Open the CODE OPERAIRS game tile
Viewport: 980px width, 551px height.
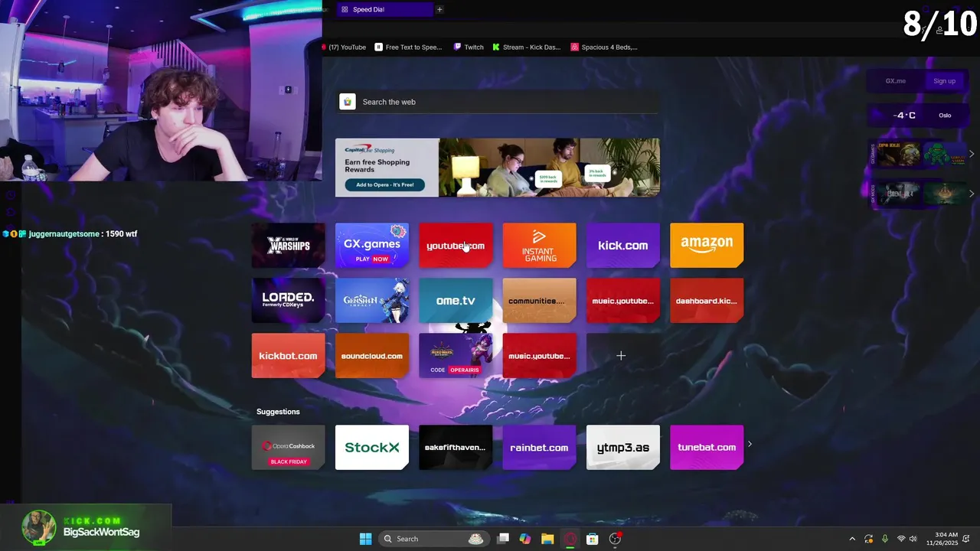pyautogui.click(x=456, y=356)
